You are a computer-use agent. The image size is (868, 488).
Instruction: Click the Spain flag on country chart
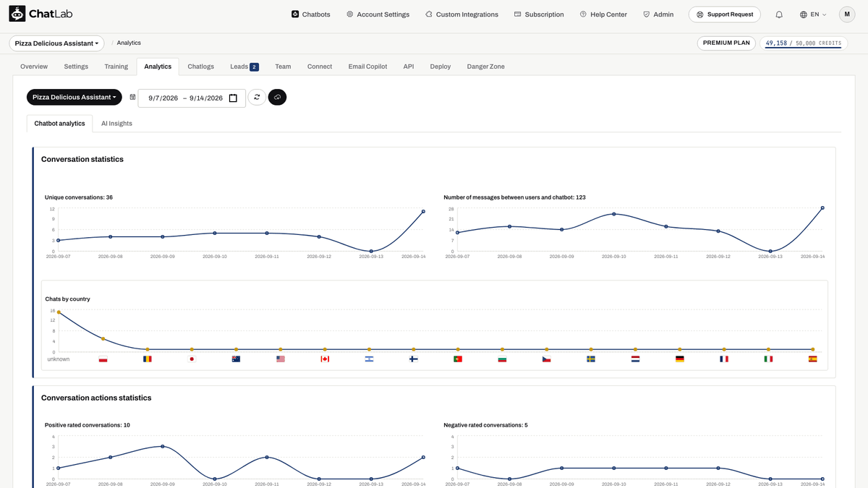[812, 359]
